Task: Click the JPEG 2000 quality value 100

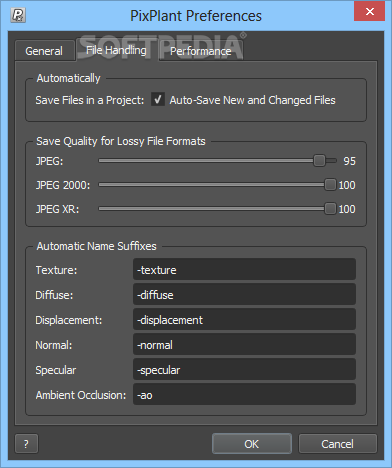Action: tap(347, 185)
